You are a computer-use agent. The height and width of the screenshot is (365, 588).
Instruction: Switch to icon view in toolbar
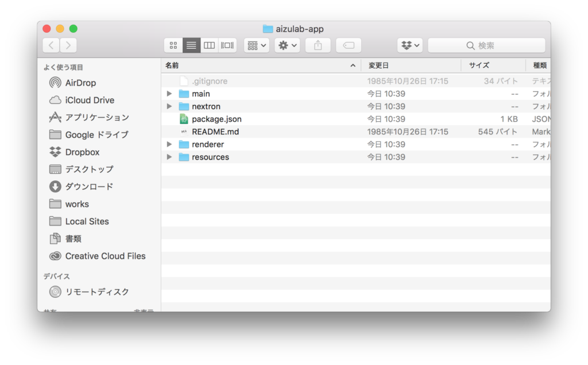173,45
